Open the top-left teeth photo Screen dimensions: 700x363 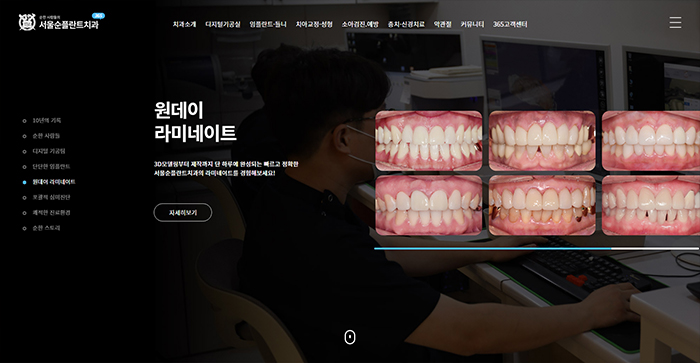(x=429, y=141)
